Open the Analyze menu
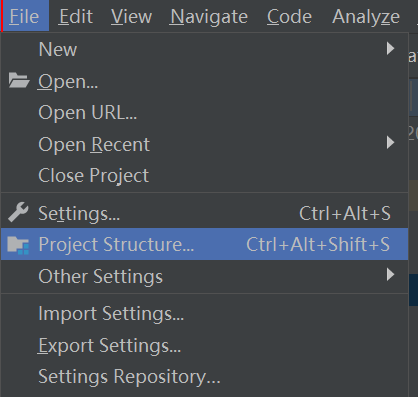Image resolution: width=418 pixels, height=397 pixels. 366,16
